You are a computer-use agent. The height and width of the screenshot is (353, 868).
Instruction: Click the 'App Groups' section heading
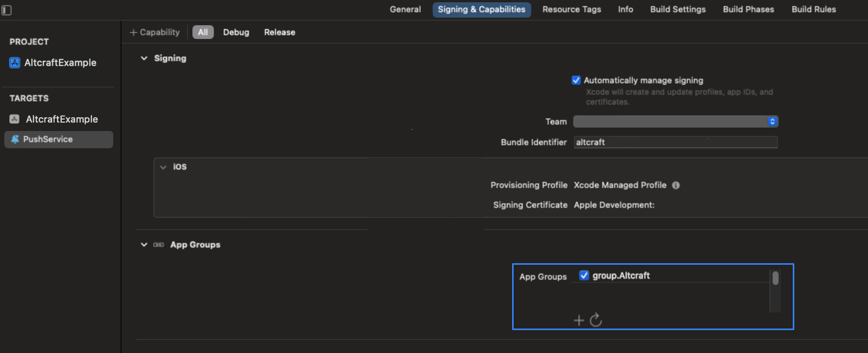coord(195,245)
